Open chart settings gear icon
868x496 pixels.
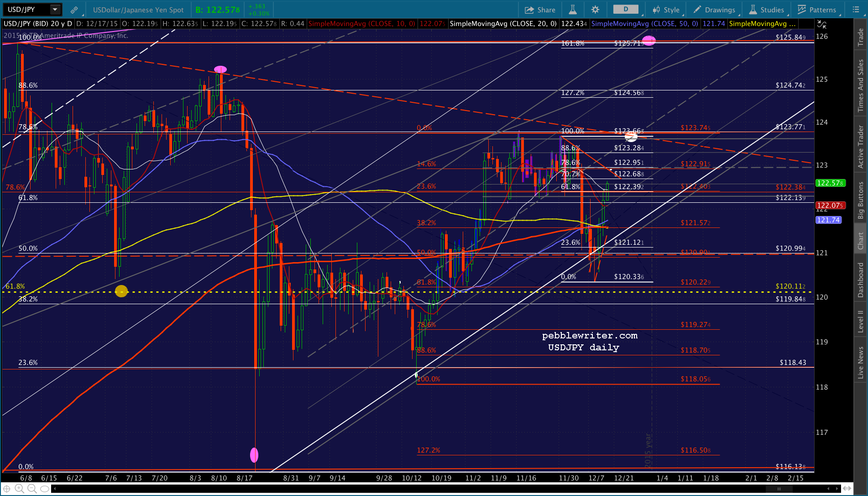595,10
